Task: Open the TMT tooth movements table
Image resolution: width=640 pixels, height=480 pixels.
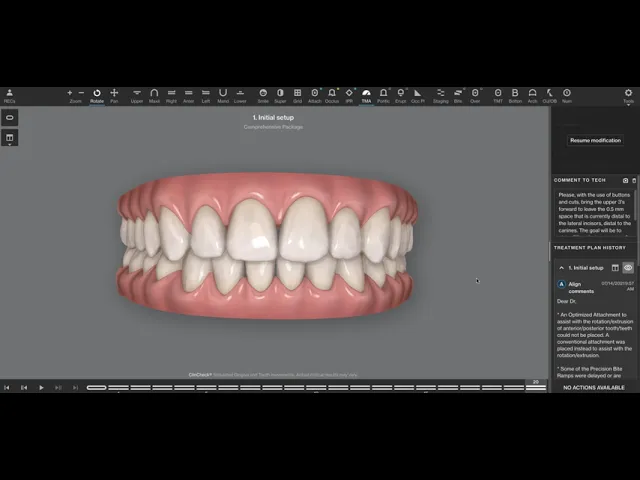Action: coord(498,96)
